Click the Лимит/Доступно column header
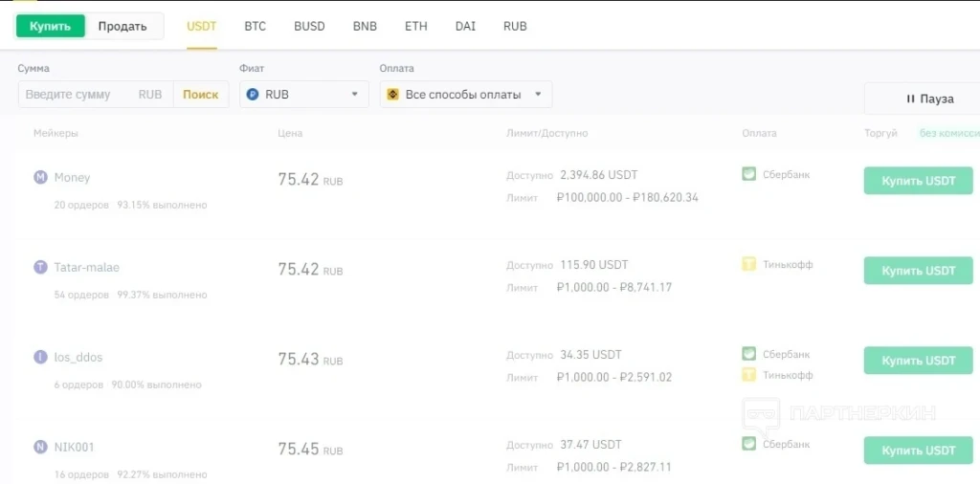 pyautogui.click(x=546, y=133)
